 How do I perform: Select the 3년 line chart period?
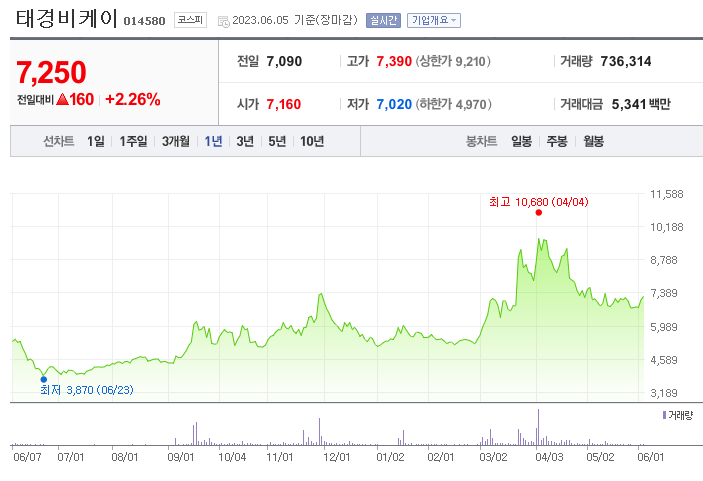(245, 142)
